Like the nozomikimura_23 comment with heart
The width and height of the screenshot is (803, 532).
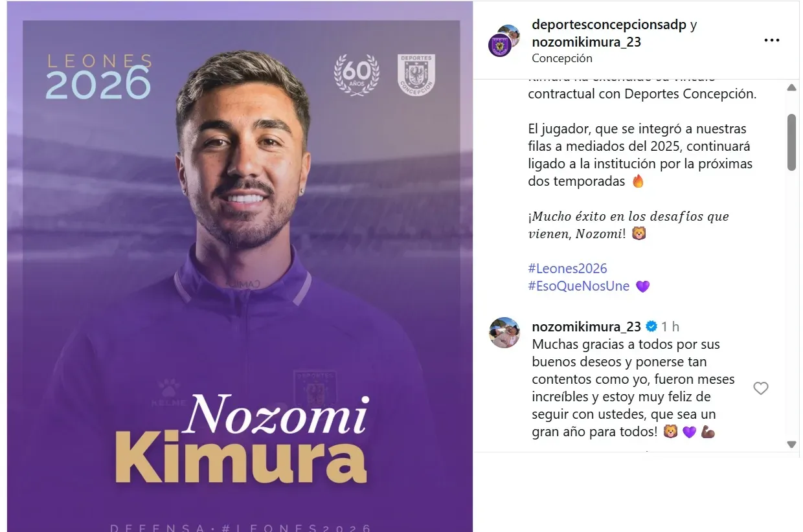[761, 388]
